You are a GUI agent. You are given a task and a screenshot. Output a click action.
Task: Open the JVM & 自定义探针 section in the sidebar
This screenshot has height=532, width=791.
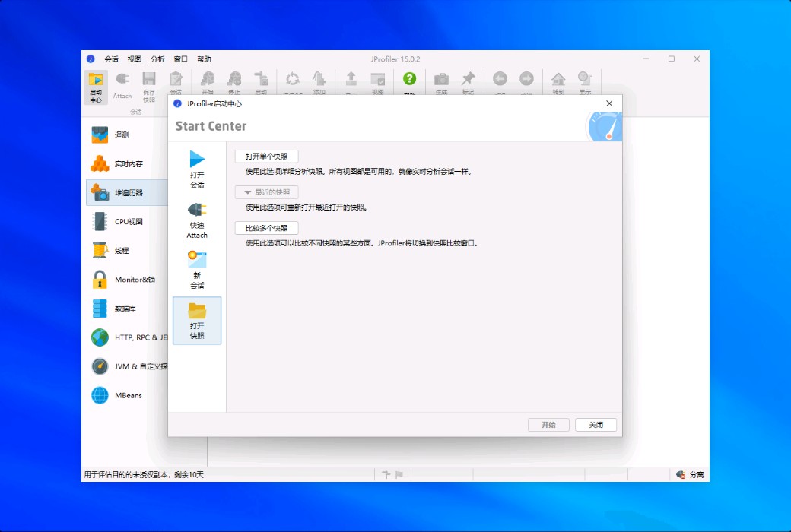tap(127, 366)
